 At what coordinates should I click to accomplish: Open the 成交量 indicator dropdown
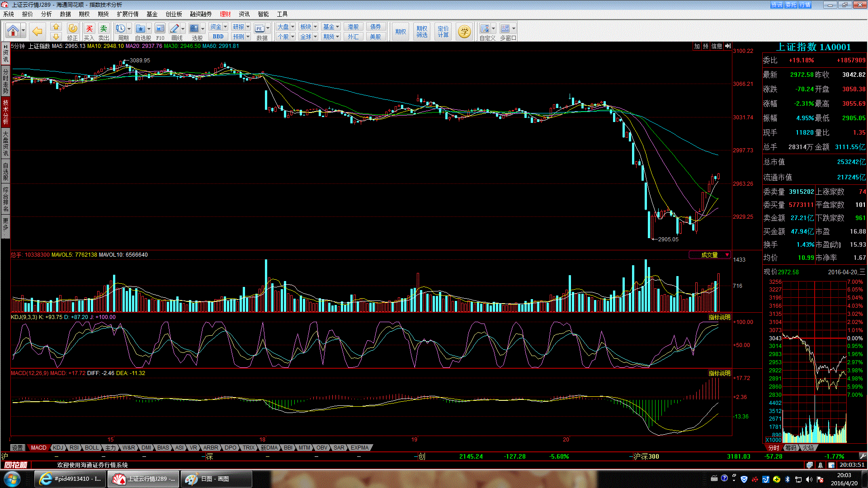(x=710, y=255)
